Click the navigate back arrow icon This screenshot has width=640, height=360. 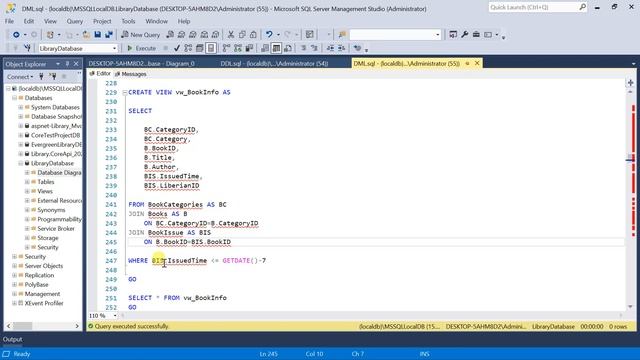[x=16, y=35]
